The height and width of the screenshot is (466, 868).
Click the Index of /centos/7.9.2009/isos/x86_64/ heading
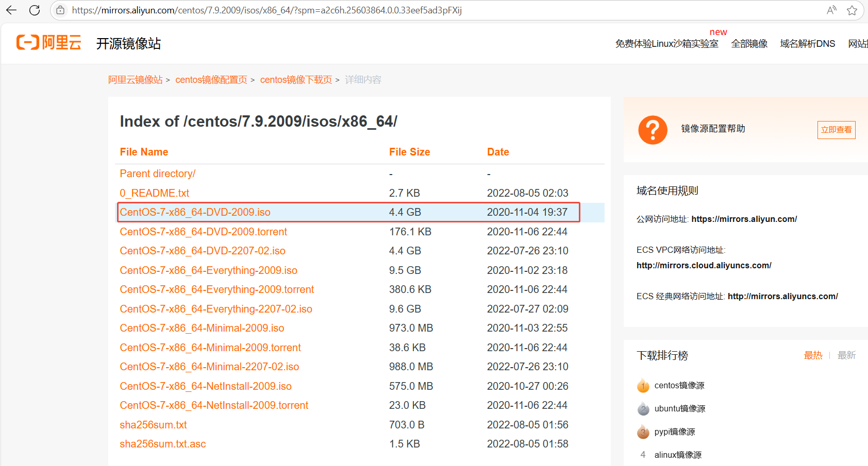point(259,122)
